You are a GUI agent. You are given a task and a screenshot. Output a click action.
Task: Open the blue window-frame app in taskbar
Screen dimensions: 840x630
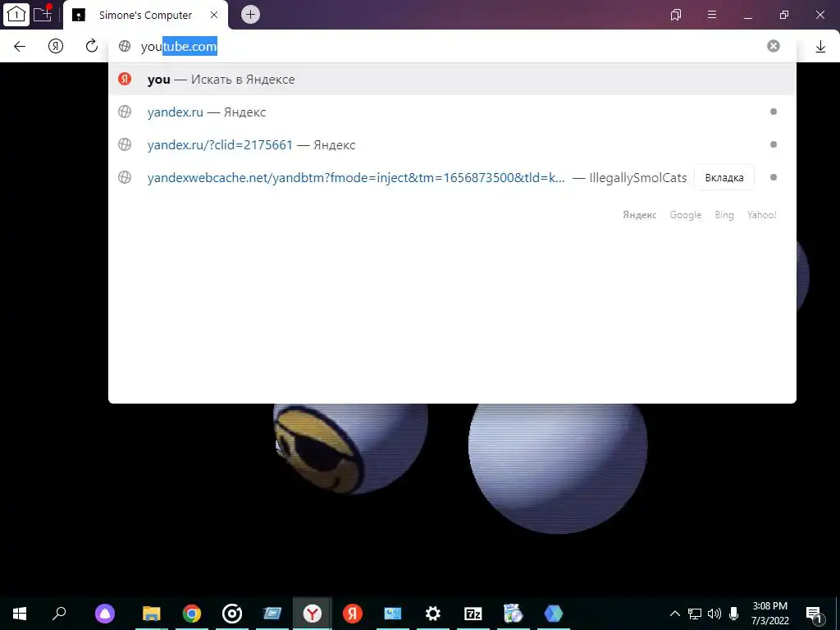coord(272,614)
